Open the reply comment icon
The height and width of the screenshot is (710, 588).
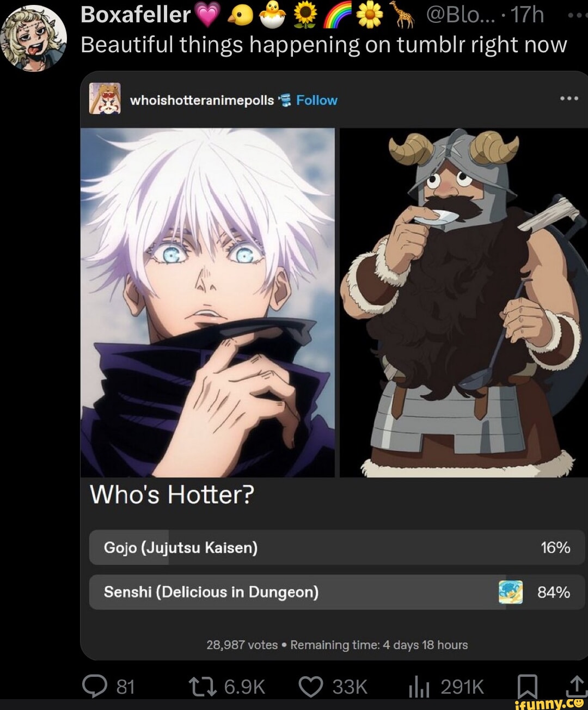[95, 686]
